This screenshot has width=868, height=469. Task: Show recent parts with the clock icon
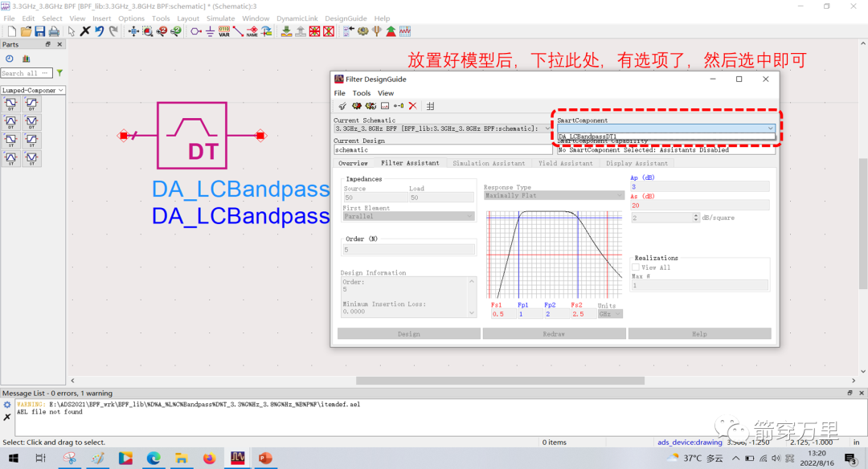10,59
